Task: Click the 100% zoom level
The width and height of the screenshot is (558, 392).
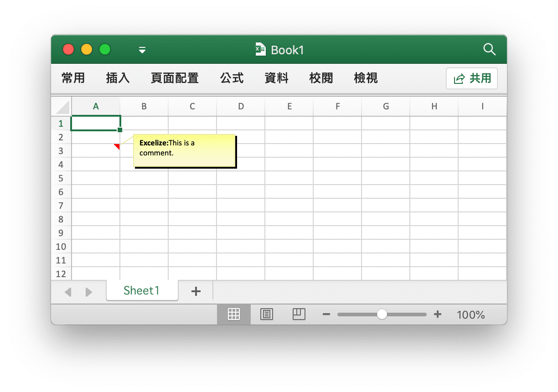Action: click(x=470, y=315)
